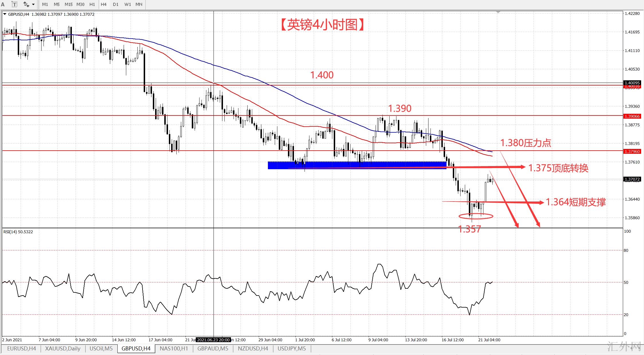The width and height of the screenshot is (644, 355).
Task: Select the MN monthly timeframe
Action: (139, 4)
